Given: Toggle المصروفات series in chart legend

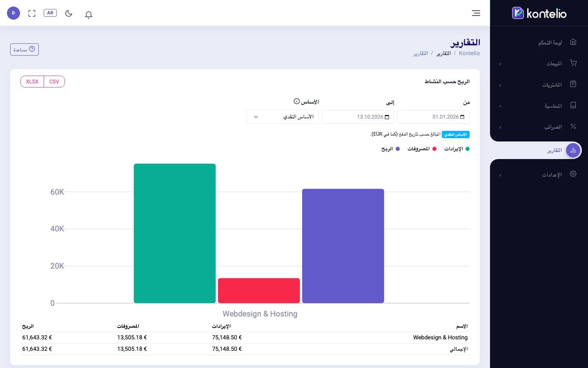Looking at the screenshot, I should [422, 149].
